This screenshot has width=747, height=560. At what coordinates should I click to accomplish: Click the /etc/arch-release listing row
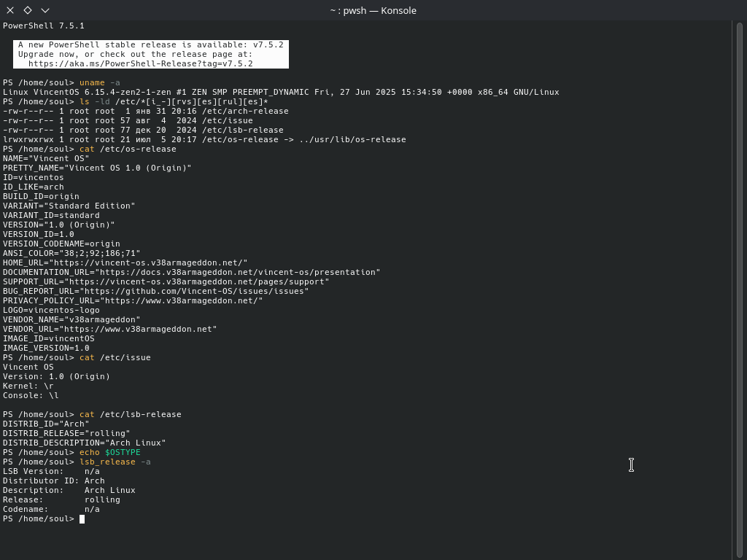point(146,112)
